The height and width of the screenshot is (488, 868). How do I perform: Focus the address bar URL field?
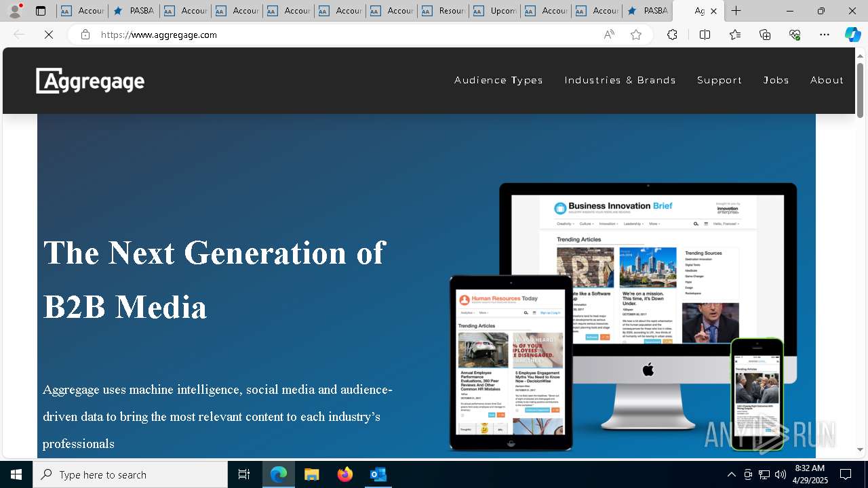(x=346, y=35)
